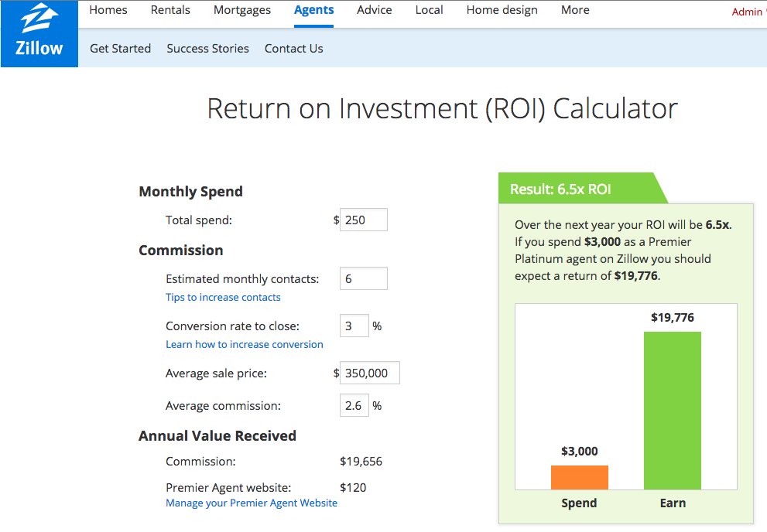The image size is (767, 532).
Task: Open the Admin account link
Action: (x=748, y=12)
